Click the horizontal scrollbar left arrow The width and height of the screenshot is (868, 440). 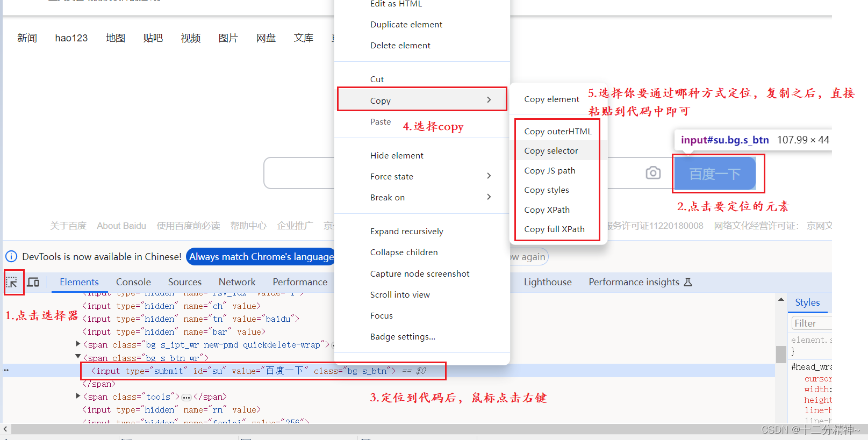(x=5, y=429)
